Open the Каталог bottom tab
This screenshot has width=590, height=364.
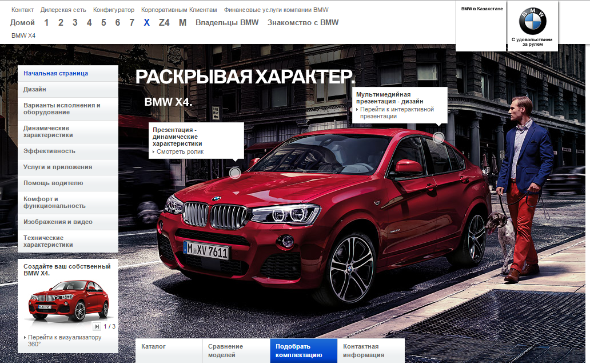coord(169,350)
